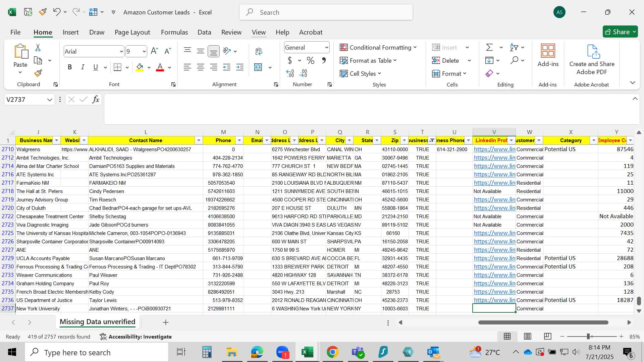The height and width of the screenshot is (362, 644).
Task: Click the Orientation angled text icon
Action: pos(227,51)
